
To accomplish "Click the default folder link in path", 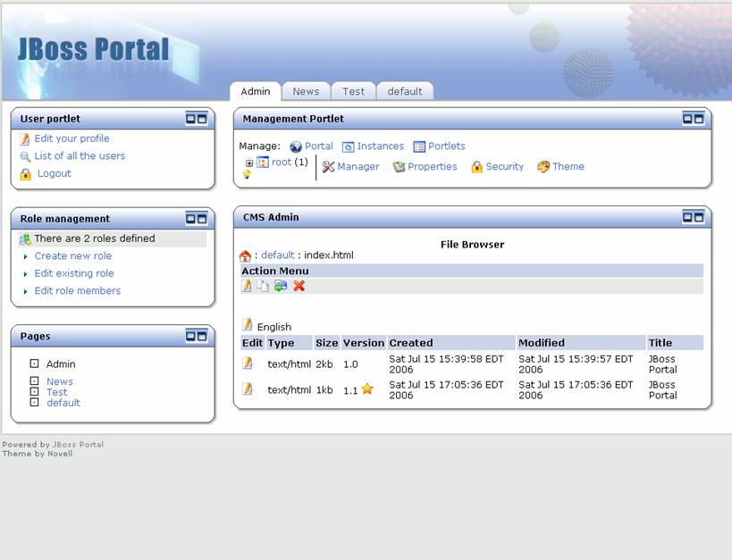I will click(x=278, y=255).
